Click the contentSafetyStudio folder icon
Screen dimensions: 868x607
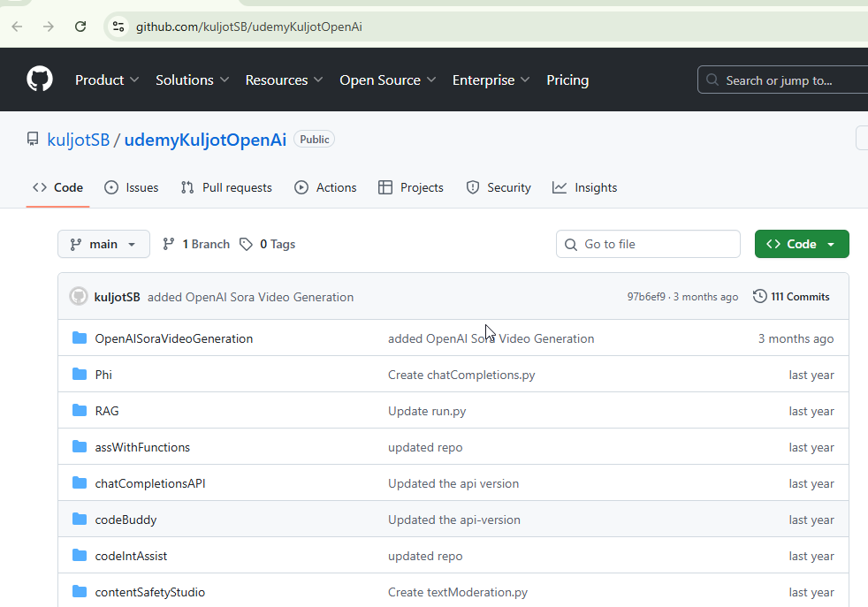pyautogui.click(x=80, y=592)
